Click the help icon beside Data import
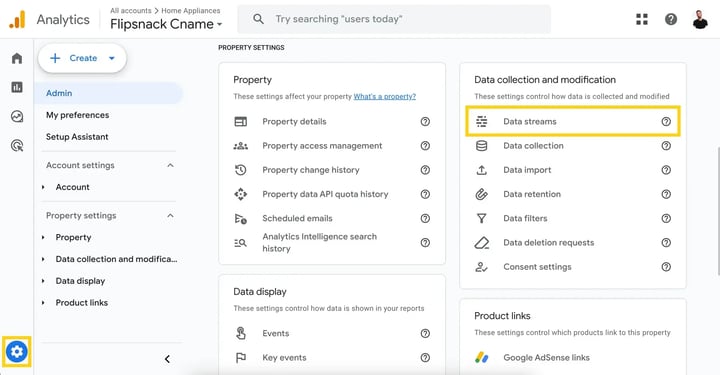This screenshot has height=375, width=720. click(666, 170)
